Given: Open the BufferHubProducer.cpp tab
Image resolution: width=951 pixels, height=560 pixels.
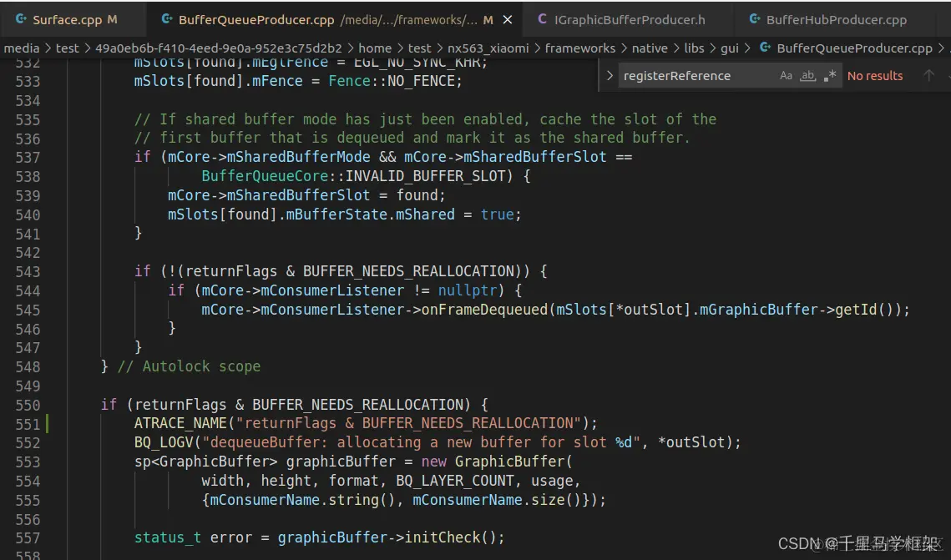Looking at the screenshot, I should point(836,20).
